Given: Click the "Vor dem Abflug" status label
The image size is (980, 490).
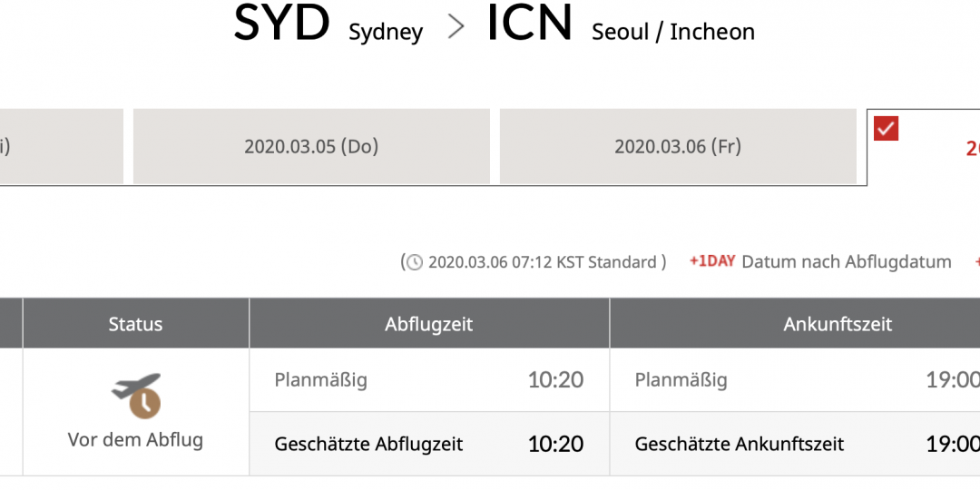Looking at the screenshot, I should 135,440.
